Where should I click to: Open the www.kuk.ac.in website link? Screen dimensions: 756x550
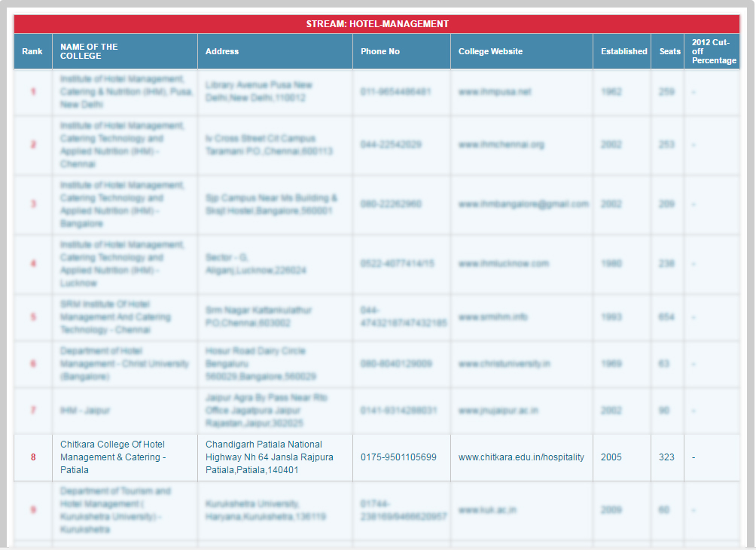point(486,510)
